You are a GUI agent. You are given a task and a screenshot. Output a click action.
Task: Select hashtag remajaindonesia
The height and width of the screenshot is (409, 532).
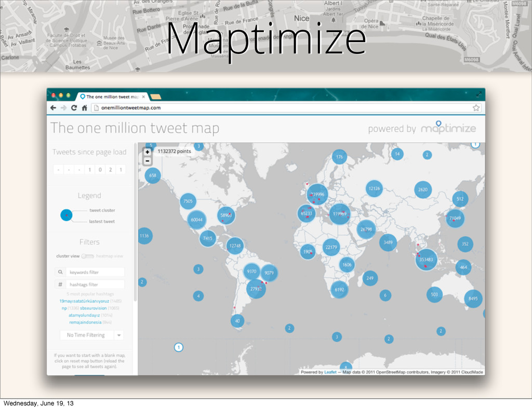click(85, 322)
